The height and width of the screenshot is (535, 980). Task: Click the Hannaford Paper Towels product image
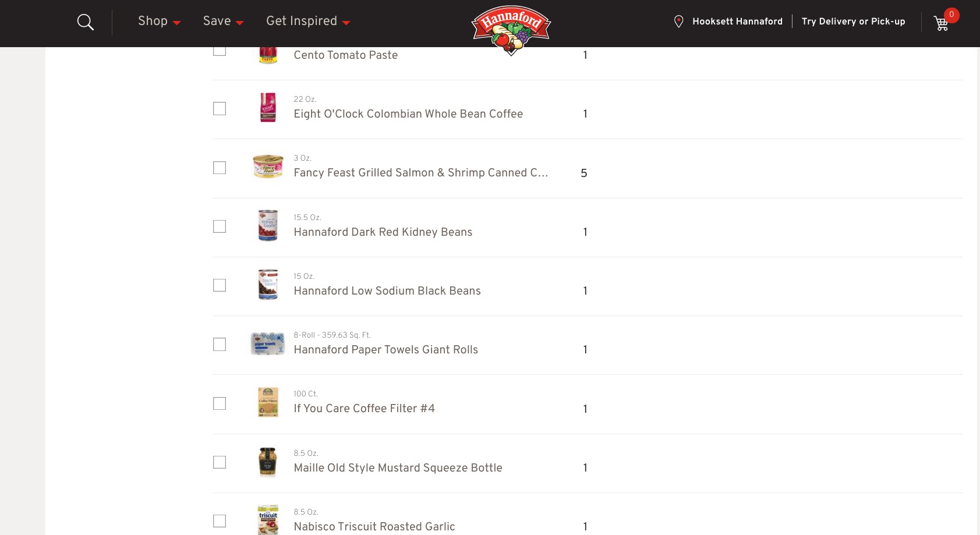pos(268,343)
